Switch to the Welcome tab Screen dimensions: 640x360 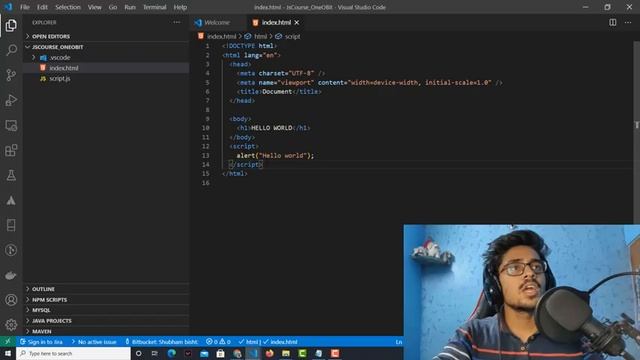(x=218, y=22)
